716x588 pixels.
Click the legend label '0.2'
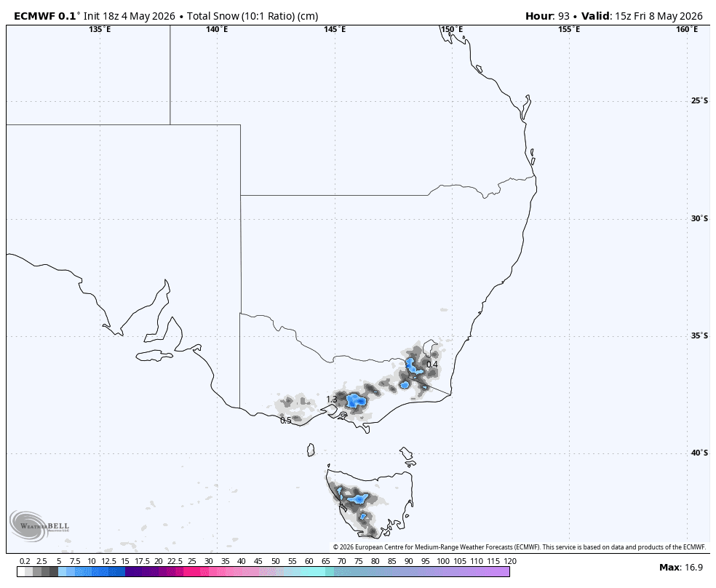coord(25,561)
